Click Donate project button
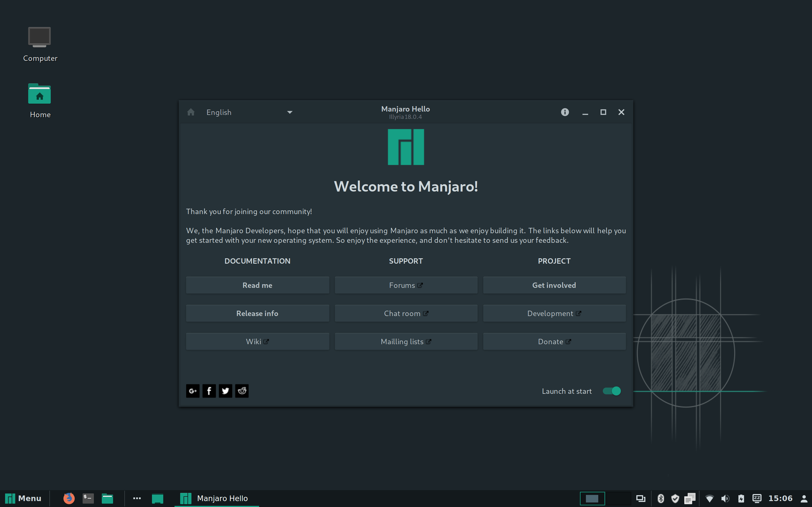 554,341
